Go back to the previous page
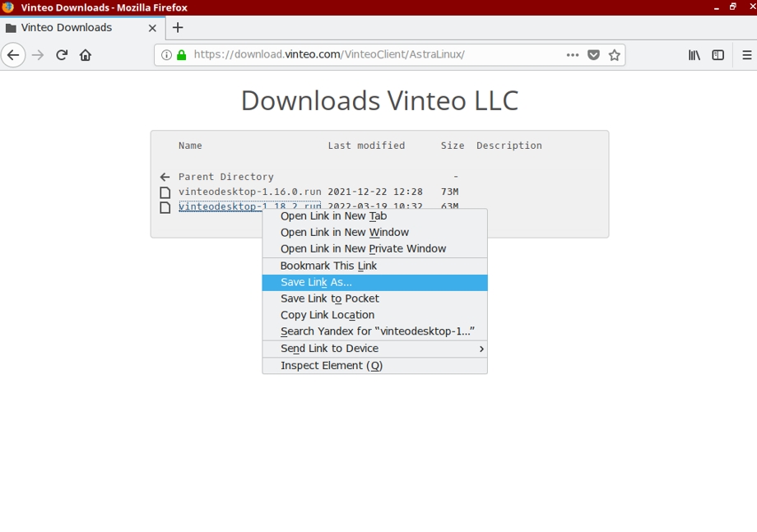This screenshot has width=757, height=532. [13, 55]
